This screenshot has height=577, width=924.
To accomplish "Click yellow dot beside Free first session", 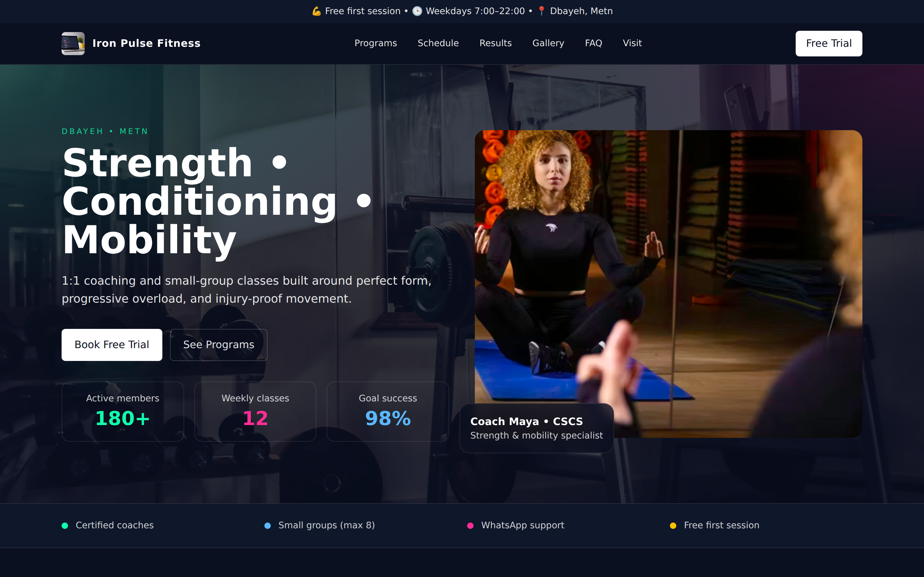I will coord(673,525).
